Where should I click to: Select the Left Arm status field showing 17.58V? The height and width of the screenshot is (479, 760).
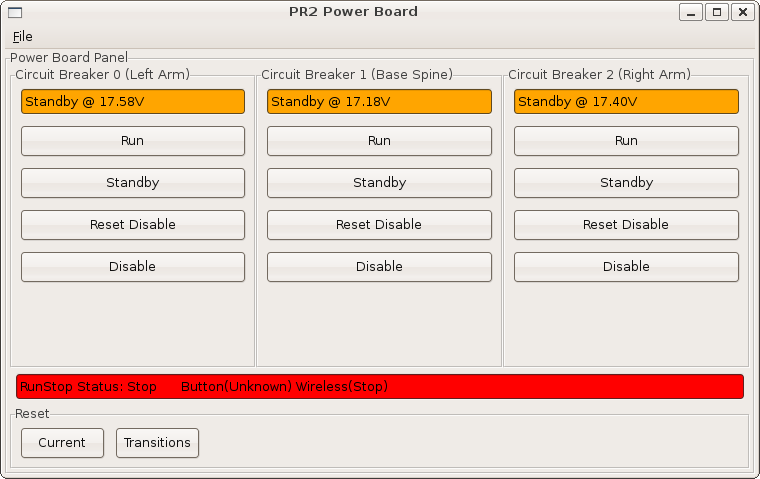pyautogui.click(x=133, y=102)
